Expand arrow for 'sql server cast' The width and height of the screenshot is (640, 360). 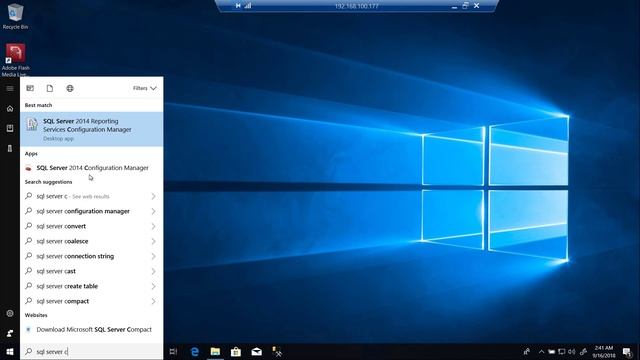point(153,271)
